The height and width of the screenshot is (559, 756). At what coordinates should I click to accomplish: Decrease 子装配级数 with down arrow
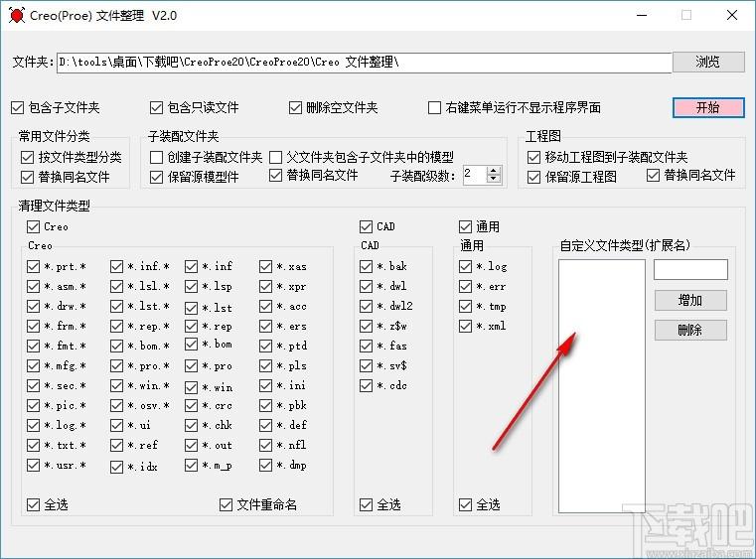point(495,180)
